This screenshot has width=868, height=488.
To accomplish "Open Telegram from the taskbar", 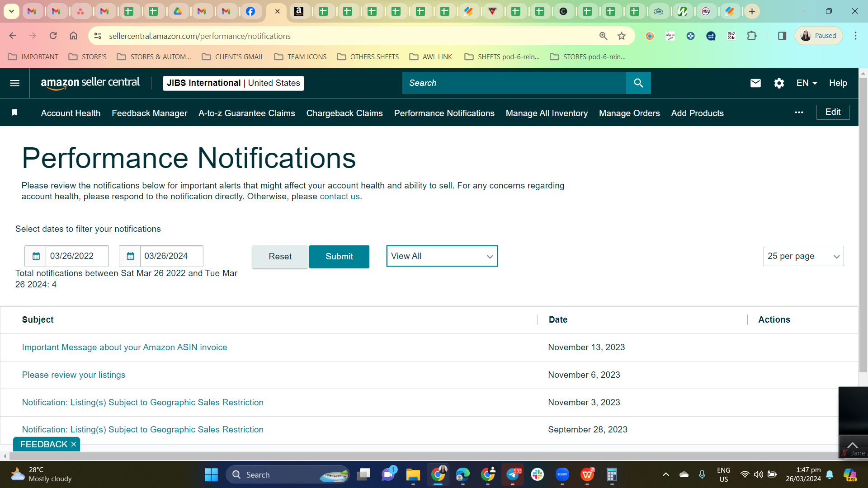I will pos(513,474).
